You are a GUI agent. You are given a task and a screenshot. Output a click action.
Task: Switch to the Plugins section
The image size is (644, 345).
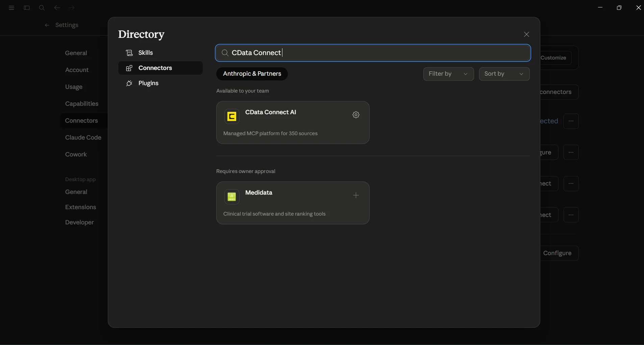click(x=160, y=83)
